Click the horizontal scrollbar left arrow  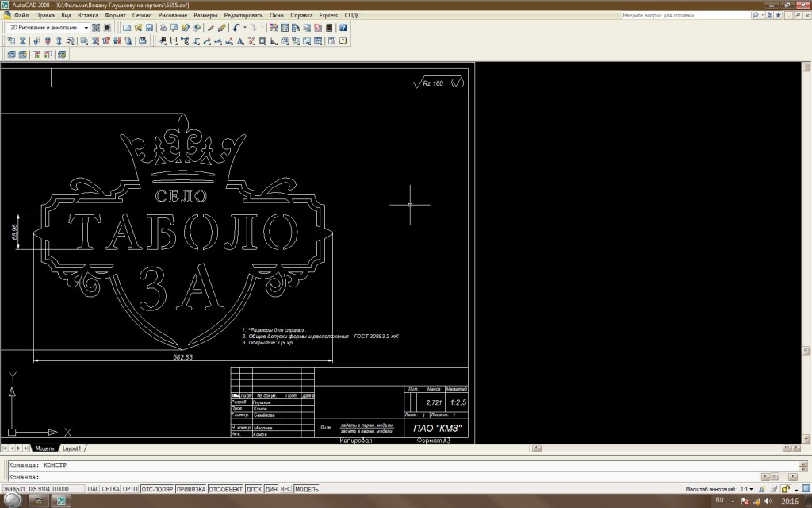tap(537, 448)
